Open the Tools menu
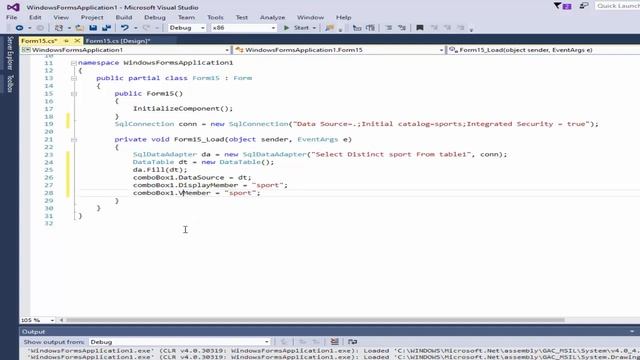 (x=215, y=17)
